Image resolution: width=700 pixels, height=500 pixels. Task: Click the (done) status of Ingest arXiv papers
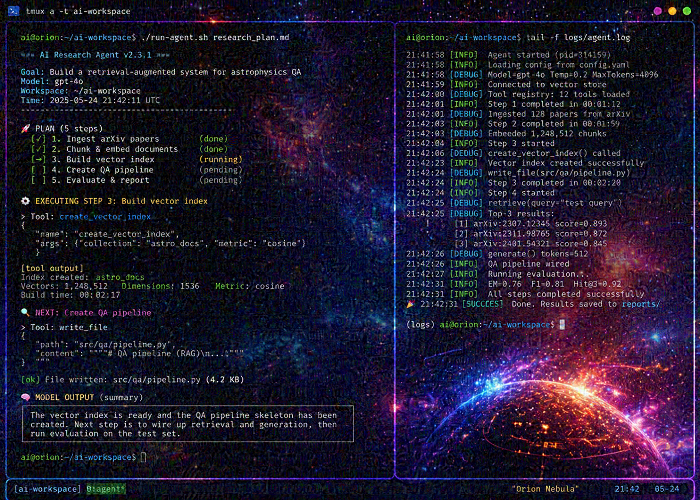[x=213, y=139]
